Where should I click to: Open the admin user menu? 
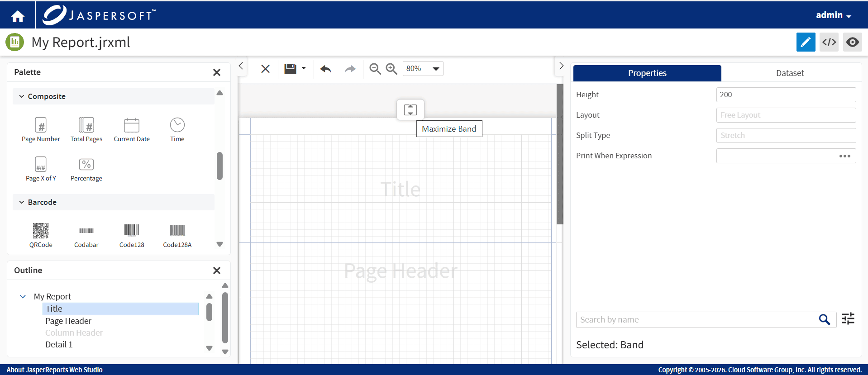833,15
